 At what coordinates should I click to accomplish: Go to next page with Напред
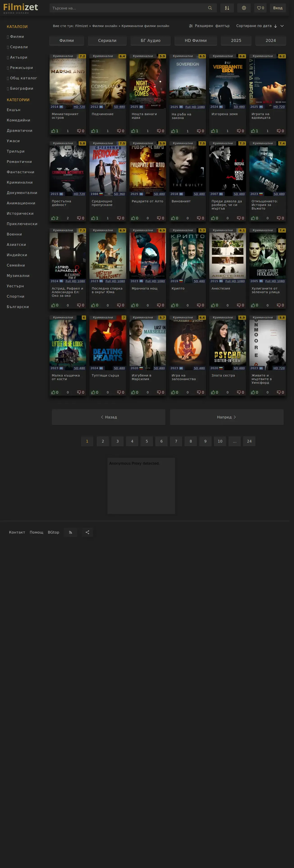click(x=227, y=417)
